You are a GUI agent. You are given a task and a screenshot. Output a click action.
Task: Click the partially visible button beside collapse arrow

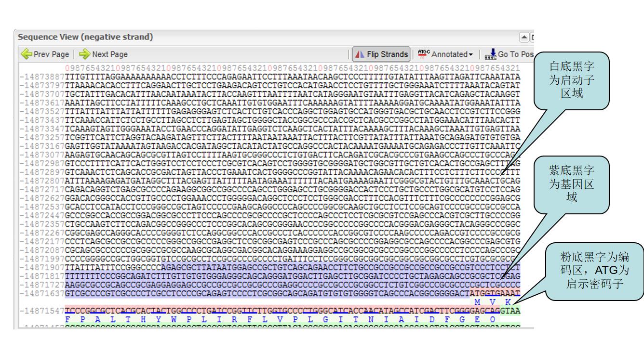click(x=532, y=38)
